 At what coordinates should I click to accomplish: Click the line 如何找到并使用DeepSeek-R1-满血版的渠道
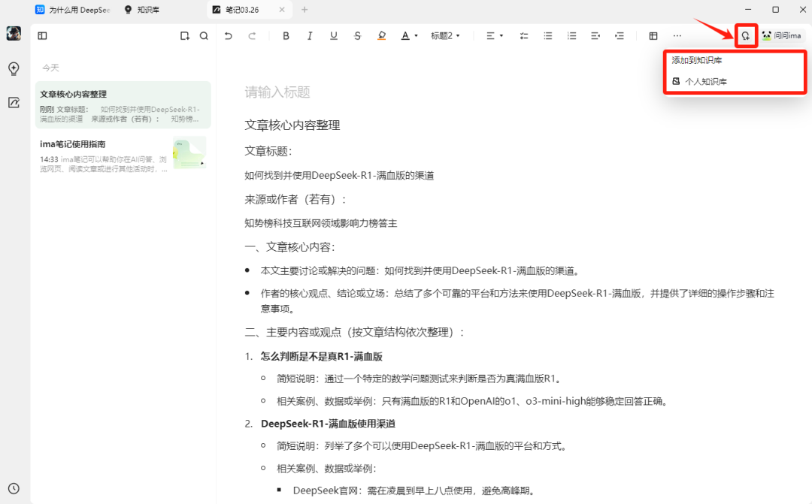tap(339, 176)
